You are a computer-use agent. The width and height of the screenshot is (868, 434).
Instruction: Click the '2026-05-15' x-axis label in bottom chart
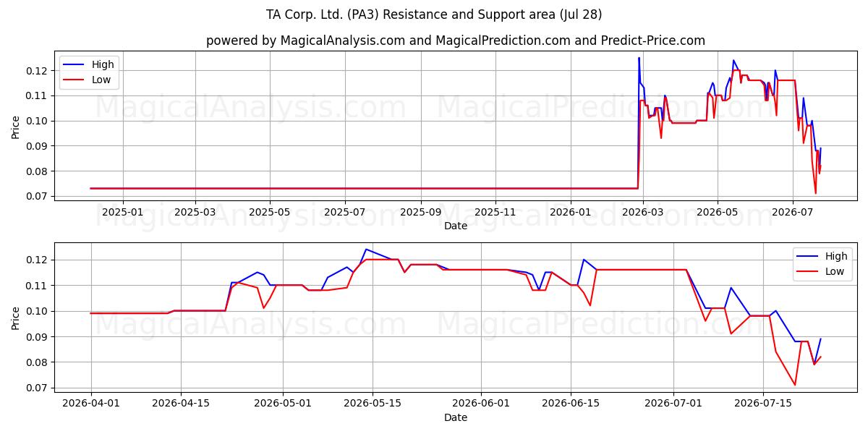pos(373,404)
